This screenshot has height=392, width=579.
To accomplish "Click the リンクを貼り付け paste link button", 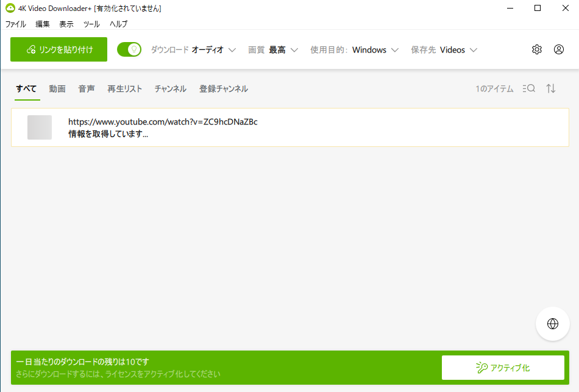I will [x=59, y=49].
